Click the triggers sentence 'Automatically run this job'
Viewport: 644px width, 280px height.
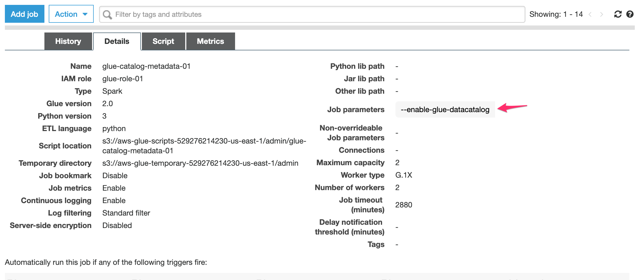(x=106, y=262)
